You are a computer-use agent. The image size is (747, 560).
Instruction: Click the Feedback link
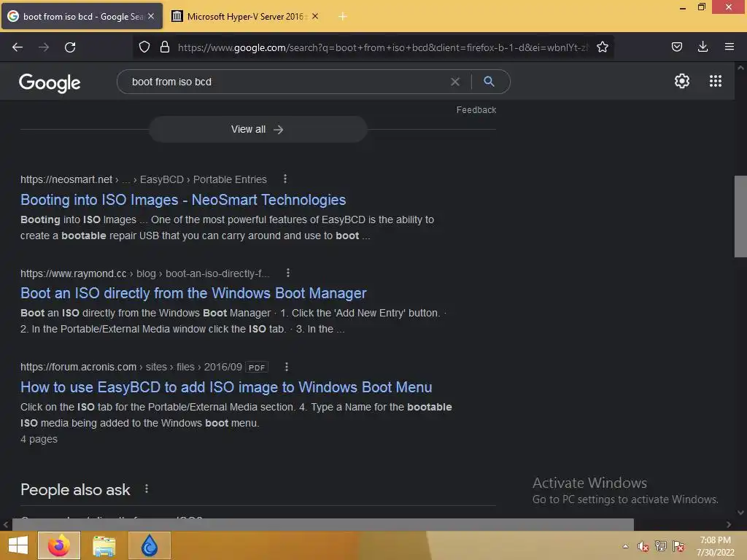coord(476,110)
